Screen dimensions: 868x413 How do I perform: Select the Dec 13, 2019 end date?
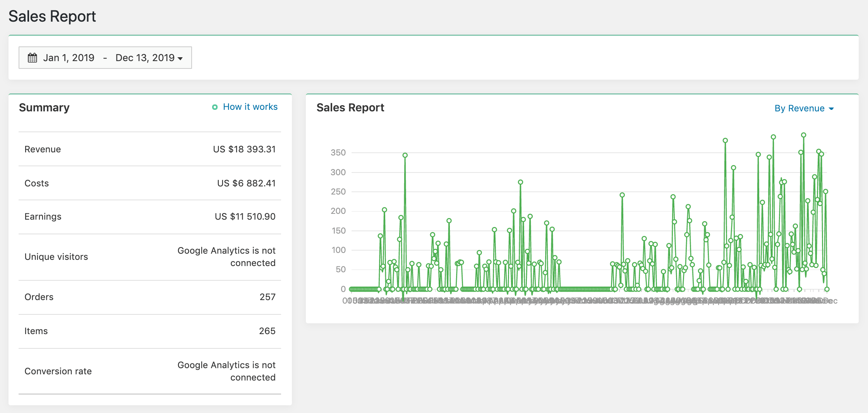point(145,58)
